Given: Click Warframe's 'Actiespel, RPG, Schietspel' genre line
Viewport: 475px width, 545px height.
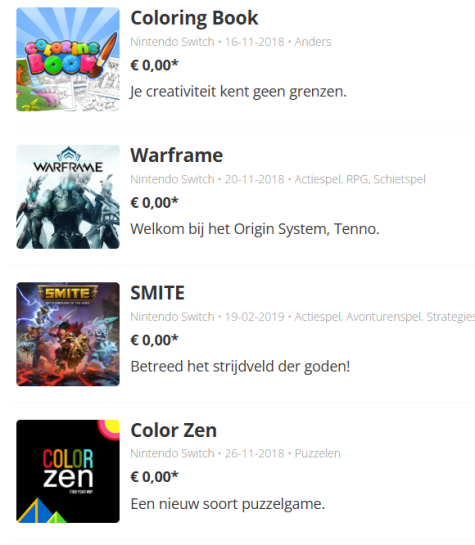Looking at the screenshot, I should 360,179.
